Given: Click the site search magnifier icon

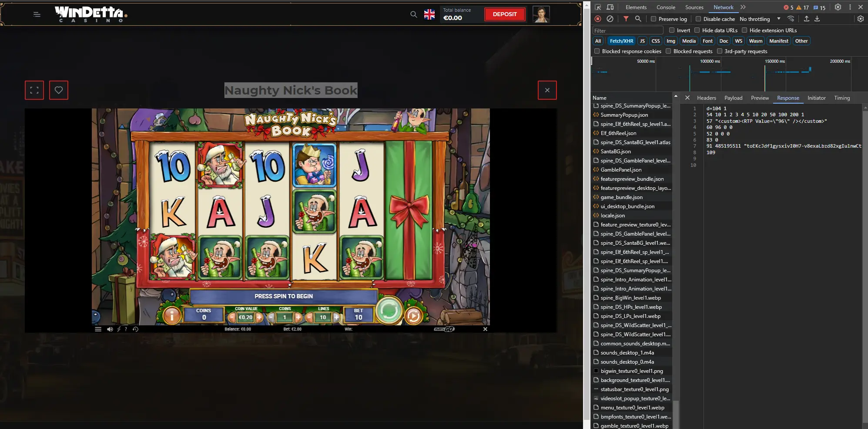Looking at the screenshot, I should coord(413,14).
